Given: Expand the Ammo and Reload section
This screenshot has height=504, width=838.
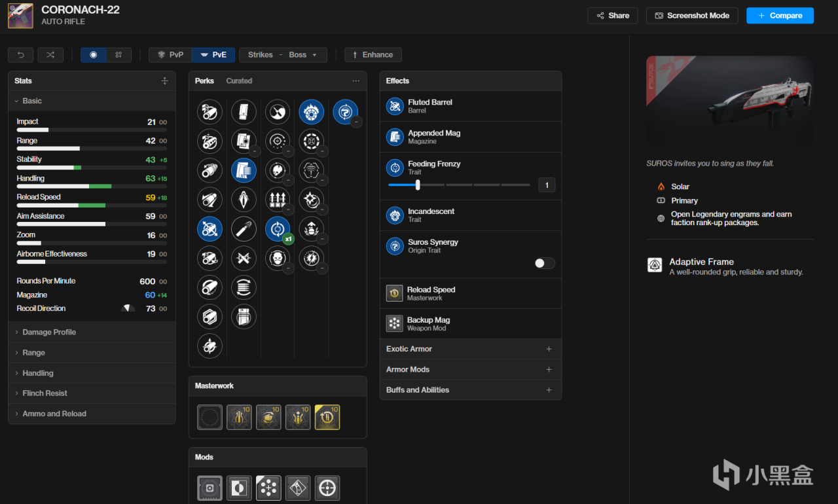Looking at the screenshot, I should pos(92,414).
